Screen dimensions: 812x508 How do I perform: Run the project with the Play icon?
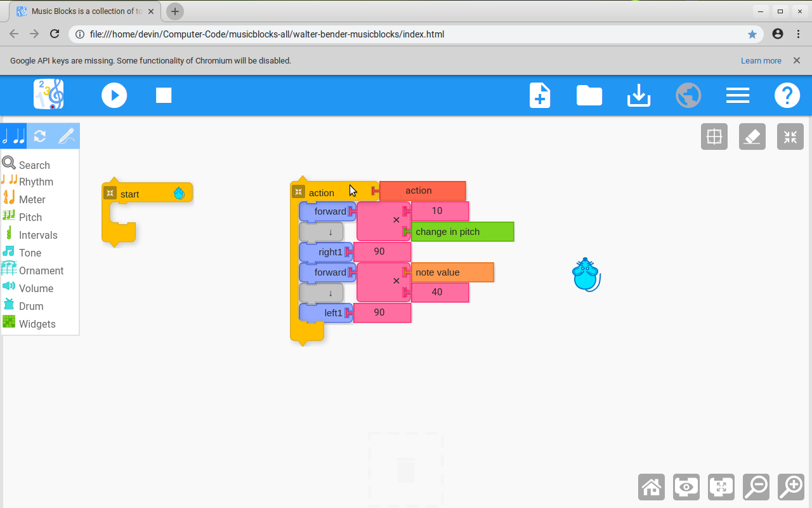pos(114,95)
